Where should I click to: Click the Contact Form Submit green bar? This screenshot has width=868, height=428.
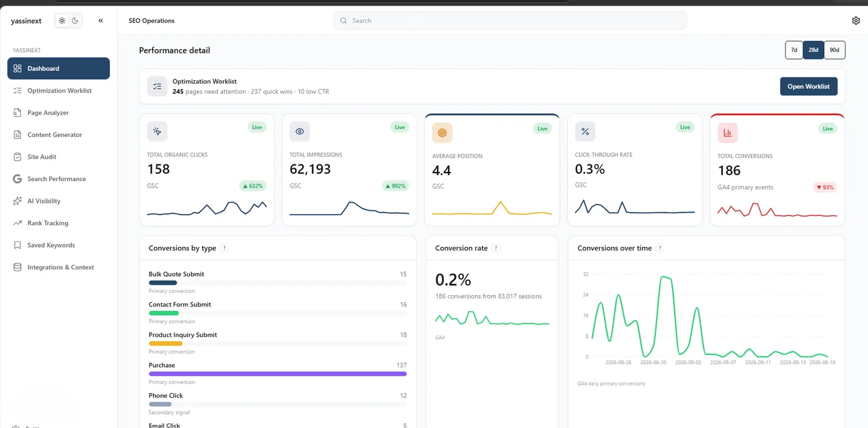click(164, 313)
